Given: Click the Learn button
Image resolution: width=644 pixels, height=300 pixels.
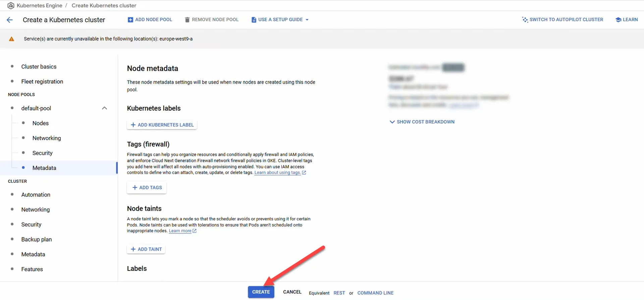Looking at the screenshot, I should click(x=627, y=19).
